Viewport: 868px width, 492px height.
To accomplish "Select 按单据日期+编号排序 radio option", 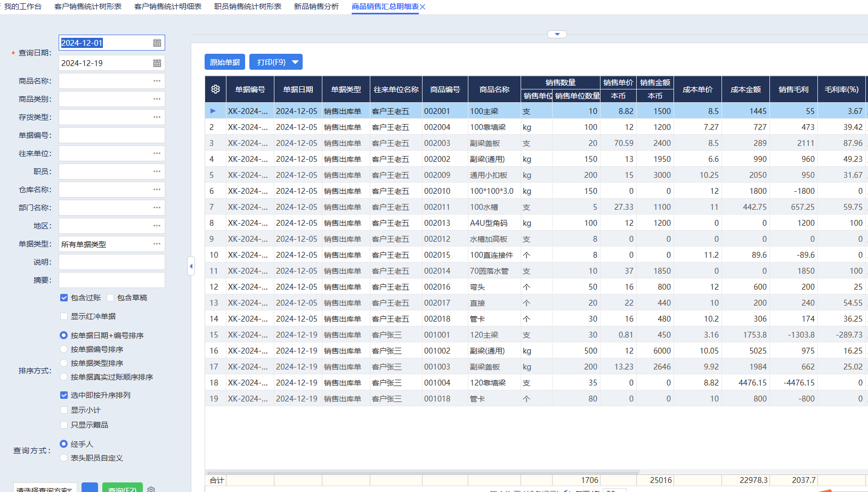I will (x=64, y=335).
